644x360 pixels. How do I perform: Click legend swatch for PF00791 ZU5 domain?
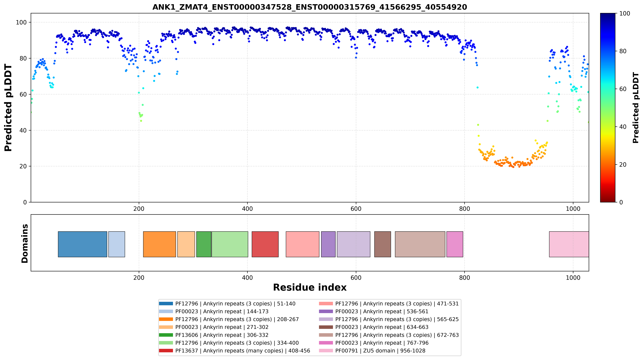coord(326,351)
